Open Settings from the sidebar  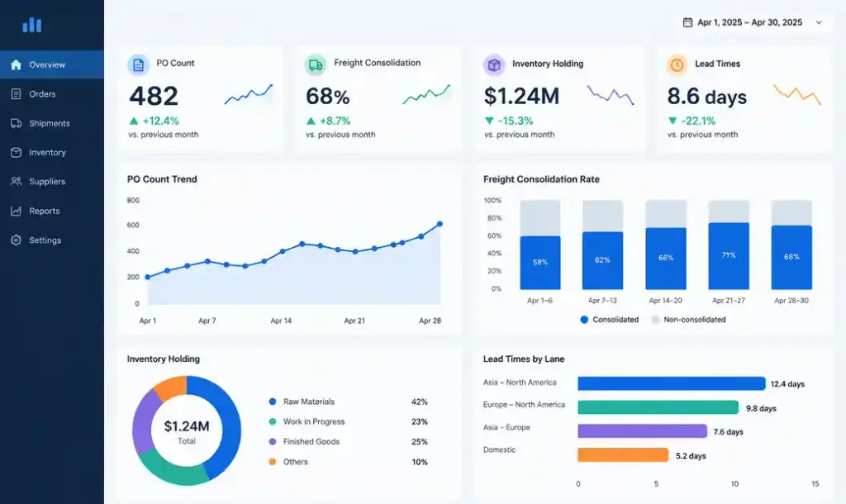coord(52,240)
